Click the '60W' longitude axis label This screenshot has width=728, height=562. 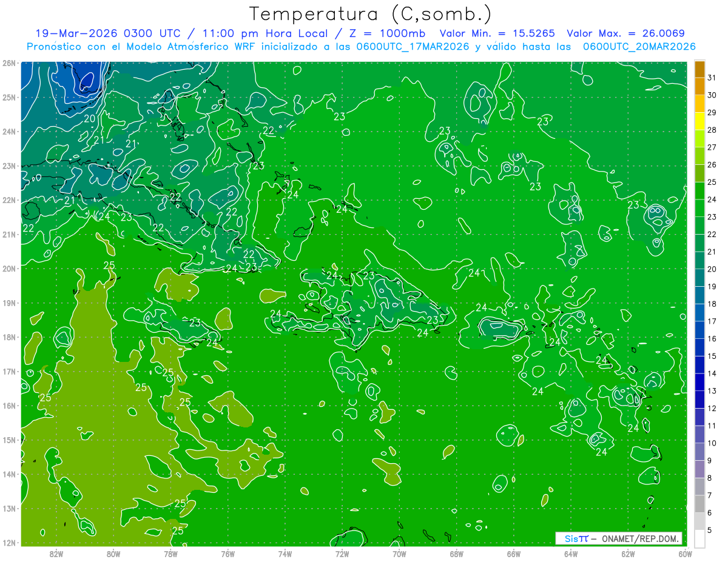tap(685, 553)
